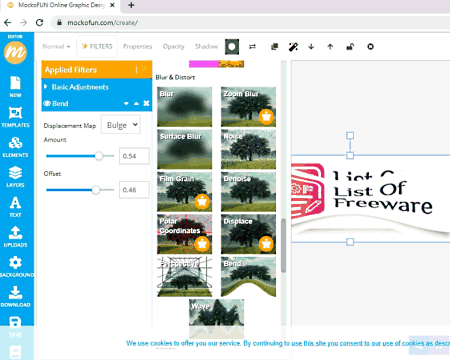Select the Text tool in sidebar
The image size is (450, 360).
pos(15,207)
